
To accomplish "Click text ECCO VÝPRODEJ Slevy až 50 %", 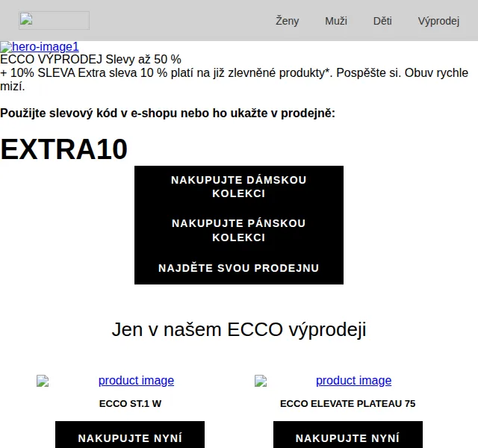I will [90, 60].
